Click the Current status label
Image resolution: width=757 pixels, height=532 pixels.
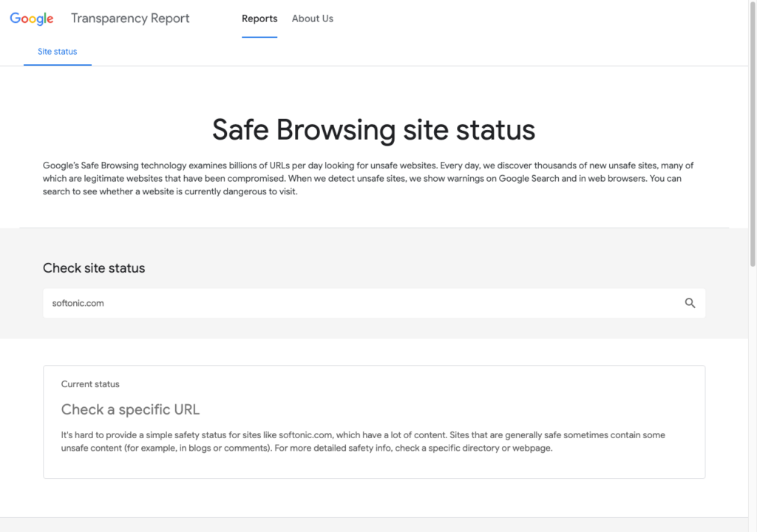tap(90, 384)
